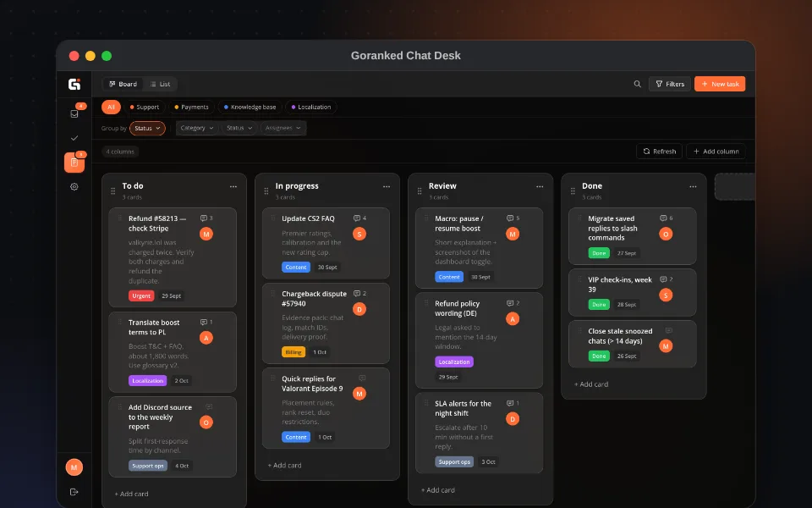Click the user avatar M in sidebar

coord(74,467)
